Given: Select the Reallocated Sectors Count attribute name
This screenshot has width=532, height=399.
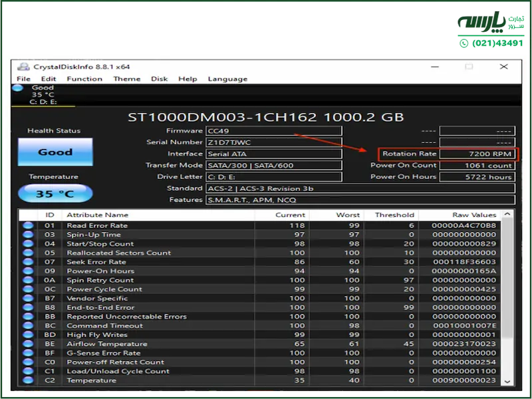Looking at the screenshot, I should tap(119, 253).
